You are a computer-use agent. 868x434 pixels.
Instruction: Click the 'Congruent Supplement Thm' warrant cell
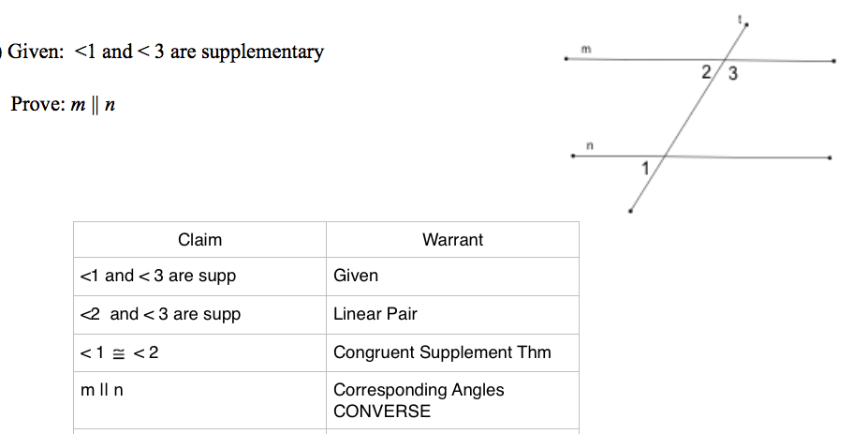point(442,352)
